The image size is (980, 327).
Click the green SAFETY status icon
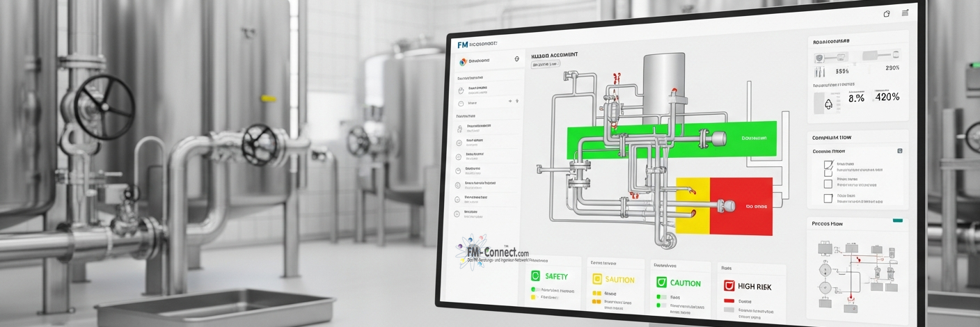535,276
